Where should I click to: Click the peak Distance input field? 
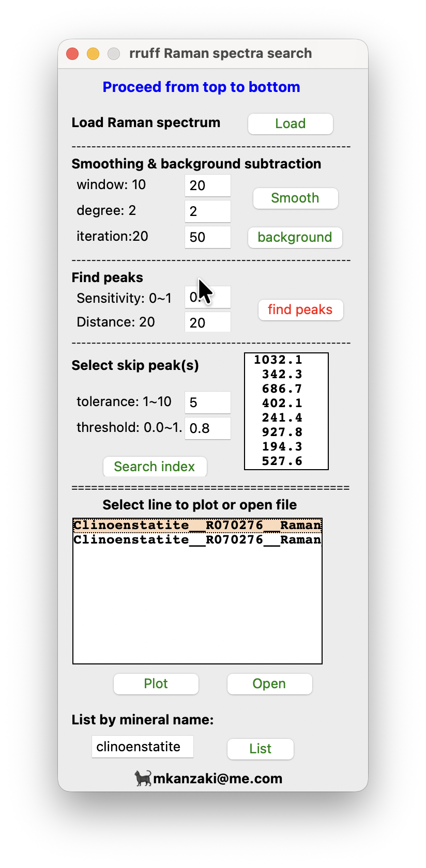pos(207,323)
